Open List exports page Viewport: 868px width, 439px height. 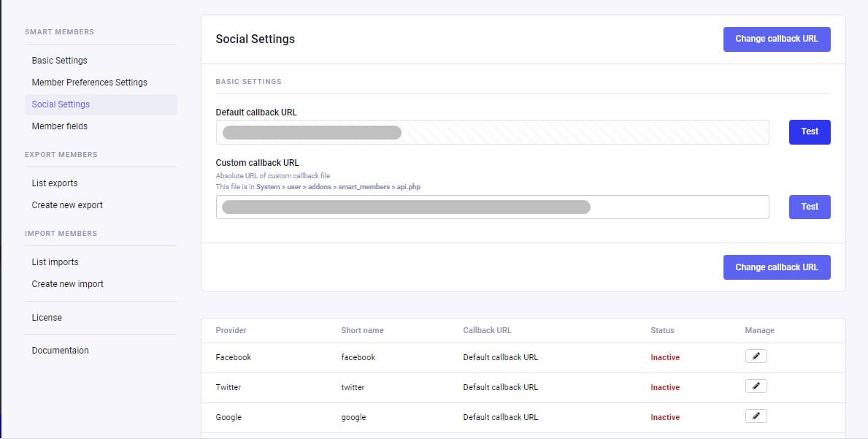pos(54,183)
